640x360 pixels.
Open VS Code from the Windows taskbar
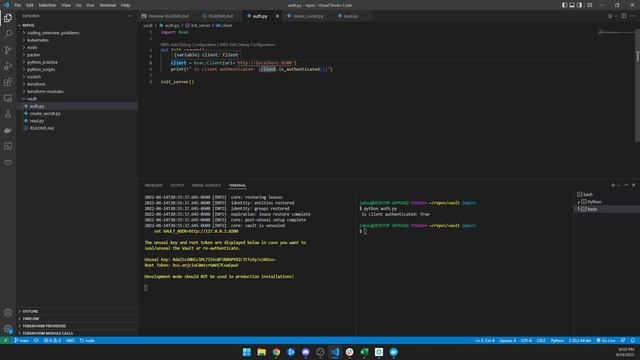pyautogui.click(x=335, y=352)
